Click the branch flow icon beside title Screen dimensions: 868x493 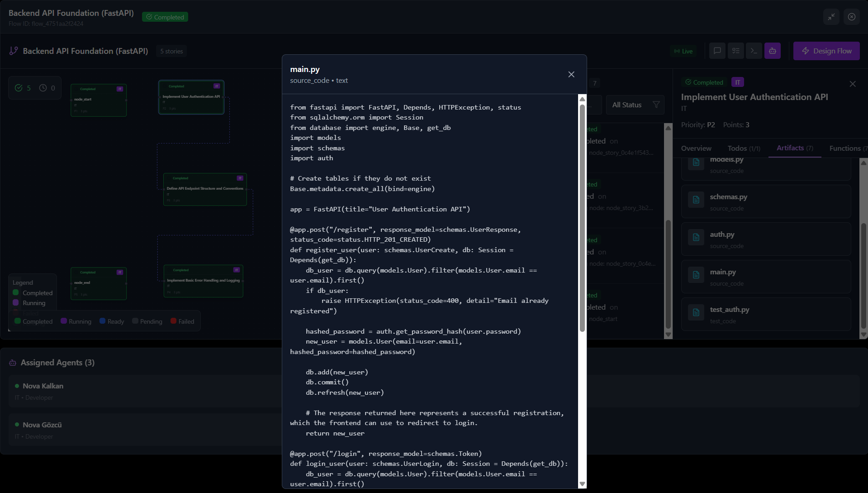click(x=14, y=51)
